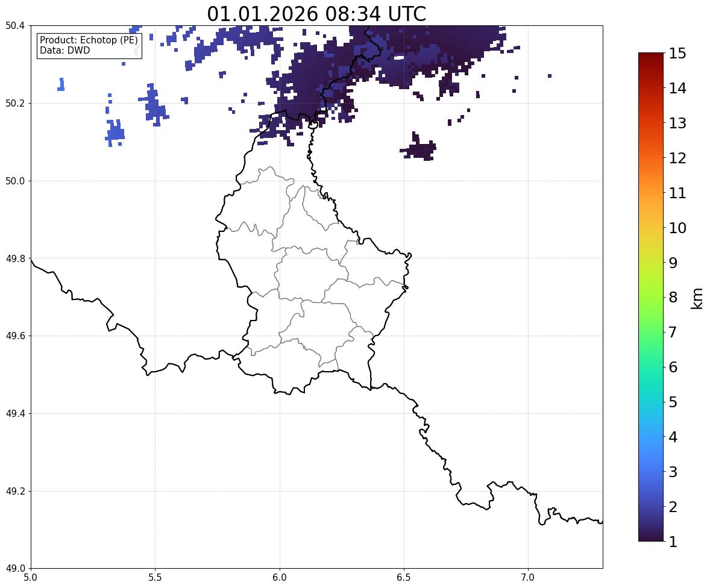710x588 pixels.
Task: Click the "Product: Echotop (PE)" legend line
Action: coord(89,40)
